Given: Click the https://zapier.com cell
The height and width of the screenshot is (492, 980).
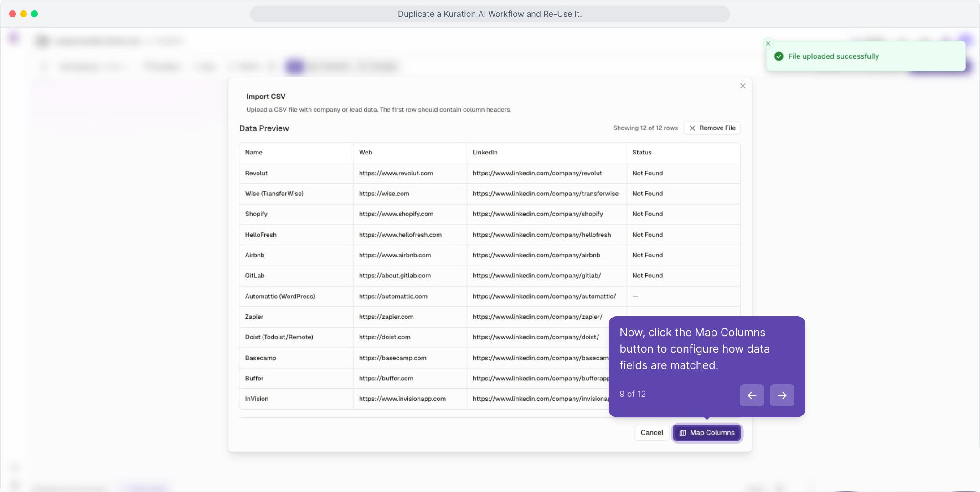Looking at the screenshot, I should (x=410, y=317).
